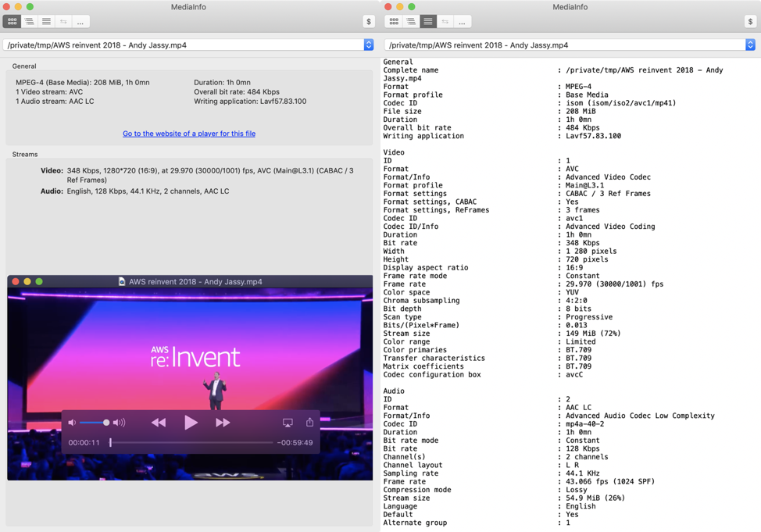Screen dimensions: 761x532
Task: Select Easy view in the right MediaInfo toolbar
Action: point(394,21)
